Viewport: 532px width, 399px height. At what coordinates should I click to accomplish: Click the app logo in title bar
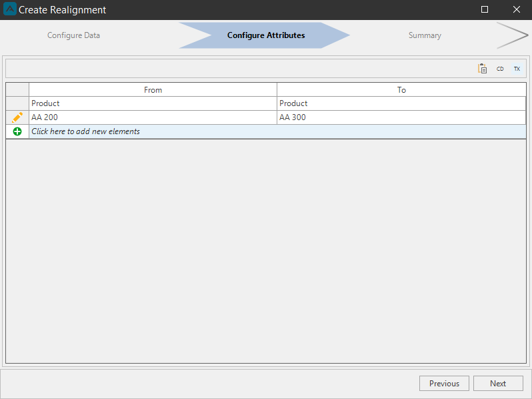point(10,9)
